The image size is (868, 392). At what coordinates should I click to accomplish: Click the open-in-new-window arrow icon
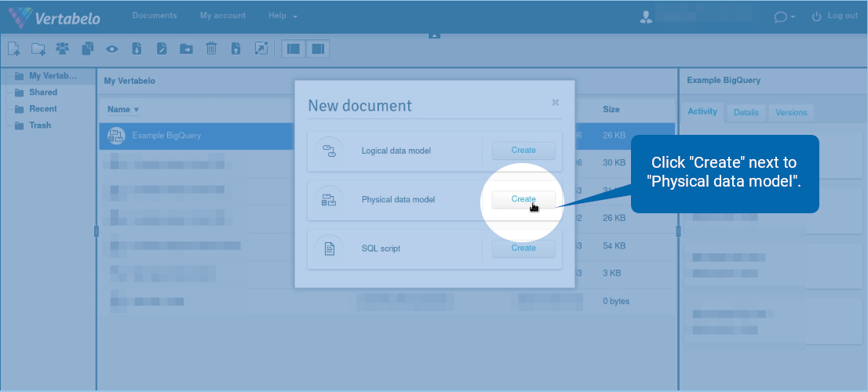pyautogui.click(x=261, y=49)
